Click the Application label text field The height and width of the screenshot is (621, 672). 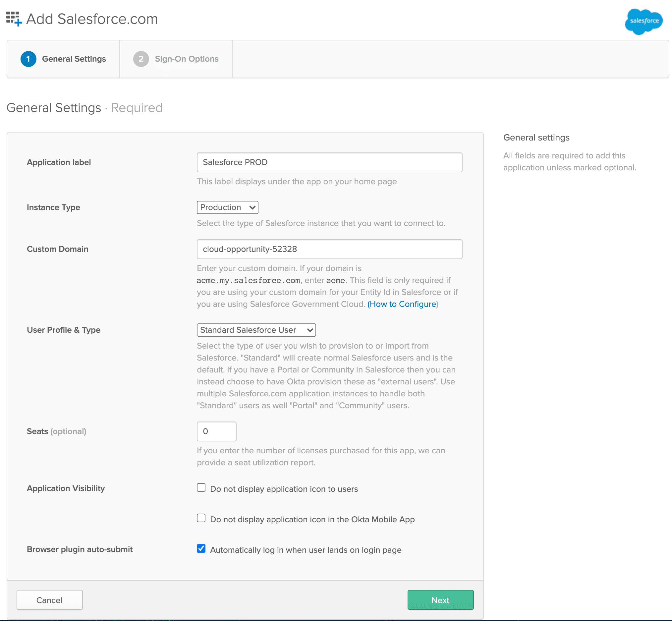(330, 163)
